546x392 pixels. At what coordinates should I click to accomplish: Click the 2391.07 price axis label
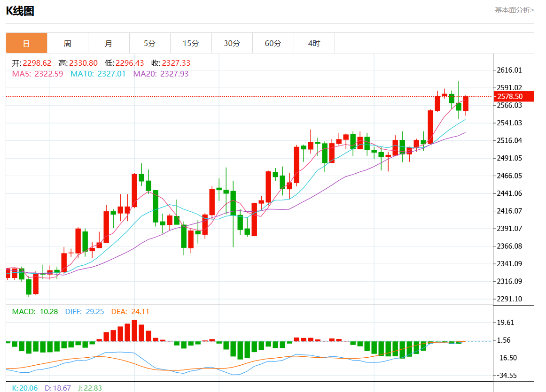(509, 229)
